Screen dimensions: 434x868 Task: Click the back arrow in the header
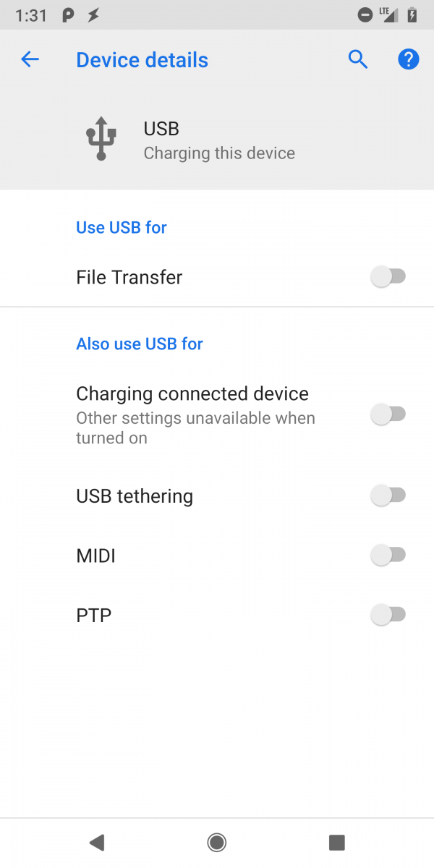pos(30,59)
